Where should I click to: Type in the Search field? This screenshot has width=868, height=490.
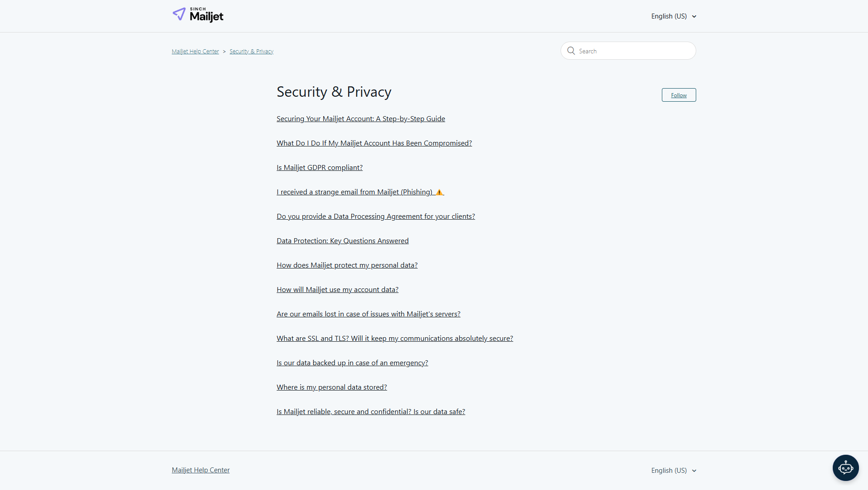tap(633, 51)
